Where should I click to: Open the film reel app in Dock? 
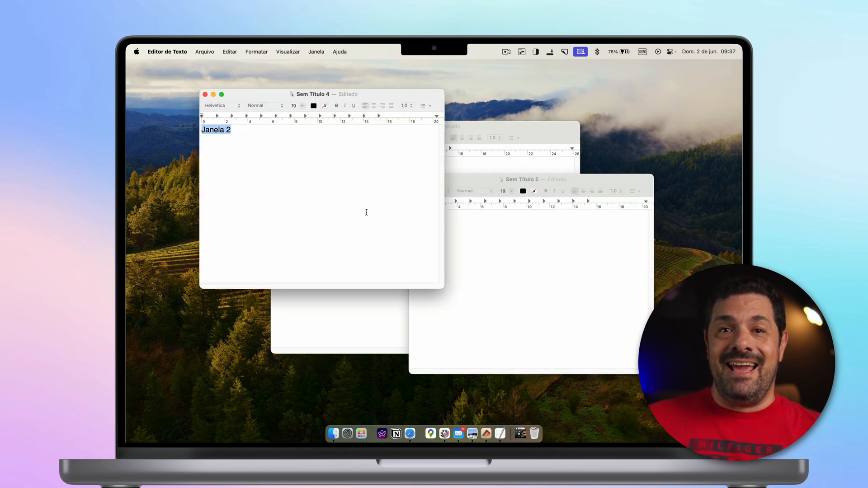tap(444, 434)
